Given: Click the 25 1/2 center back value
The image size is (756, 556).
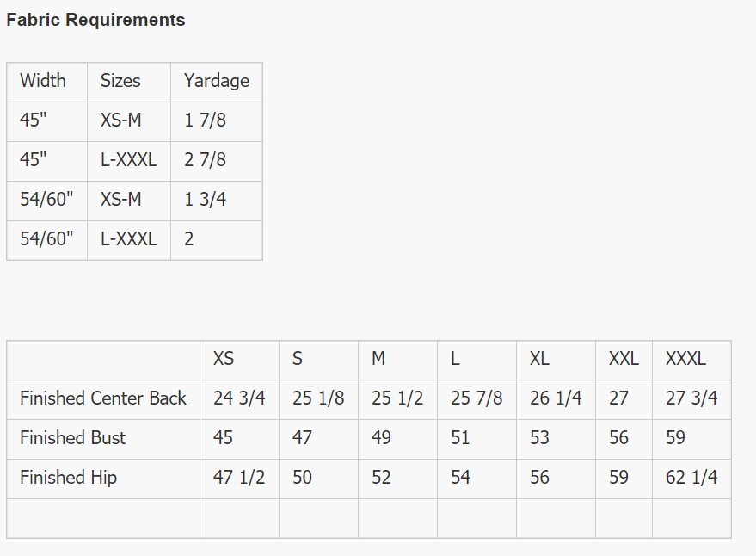Looking at the screenshot, I should tap(397, 399).
